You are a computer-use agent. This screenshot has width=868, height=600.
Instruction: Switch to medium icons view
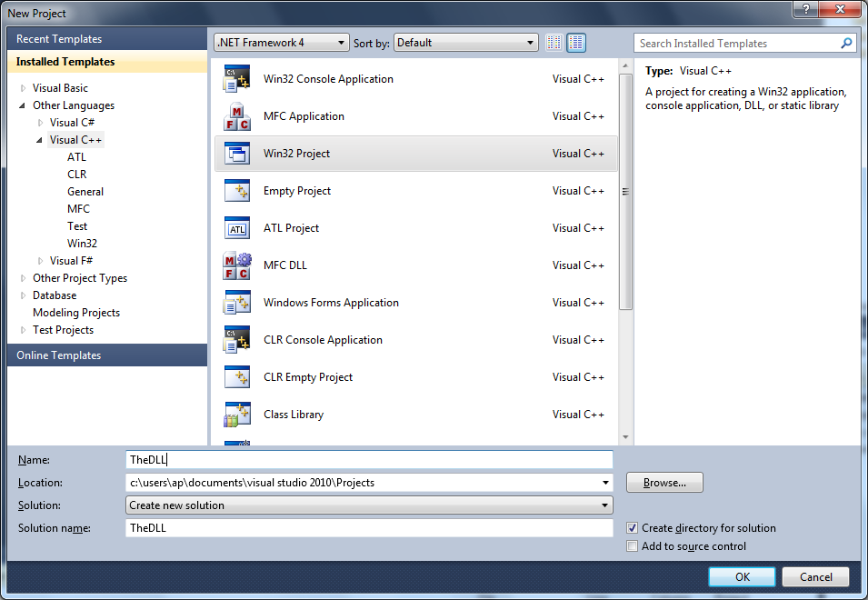(576, 43)
